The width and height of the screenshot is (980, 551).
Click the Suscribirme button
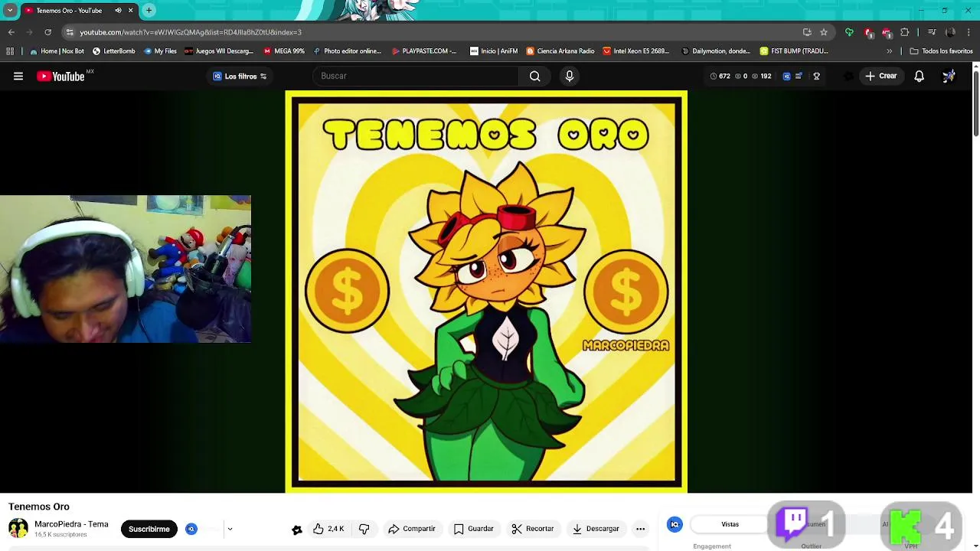(149, 529)
